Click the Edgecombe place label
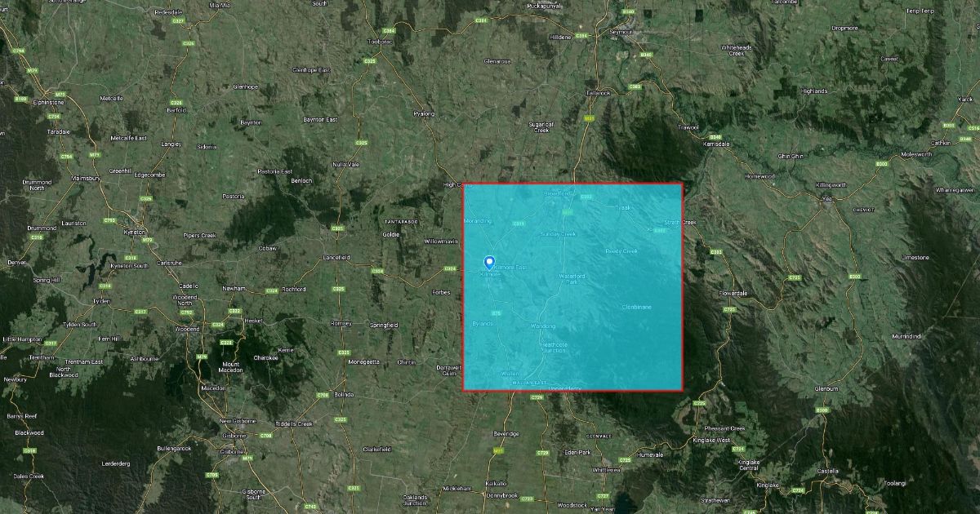This screenshot has width=980, height=514. (149, 174)
